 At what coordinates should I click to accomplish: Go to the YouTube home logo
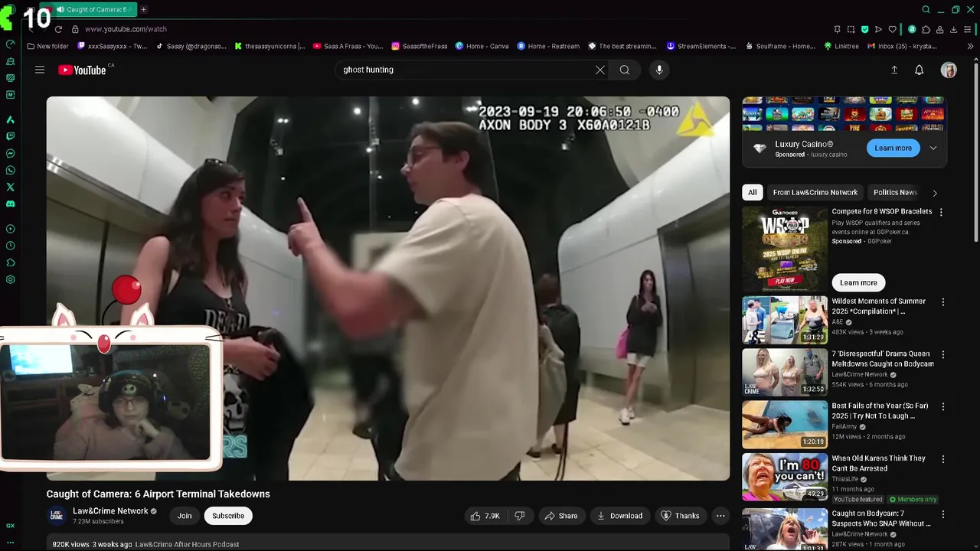82,70
